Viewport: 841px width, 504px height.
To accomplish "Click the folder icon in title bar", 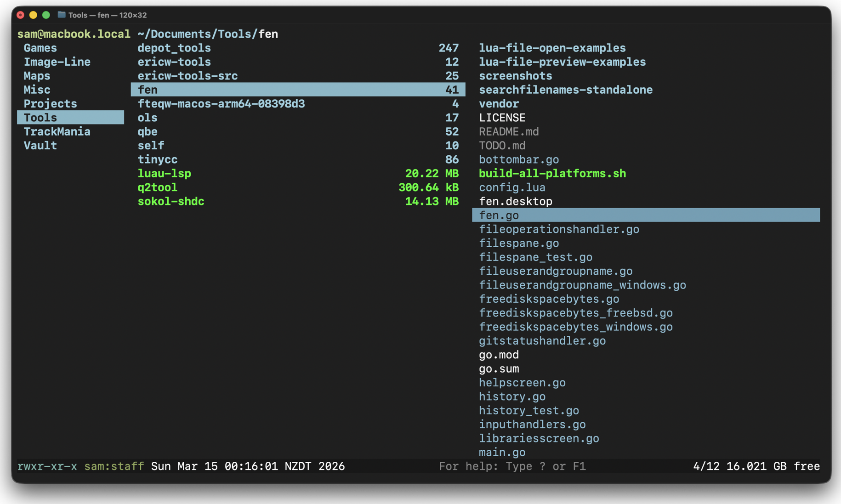I will point(61,15).
